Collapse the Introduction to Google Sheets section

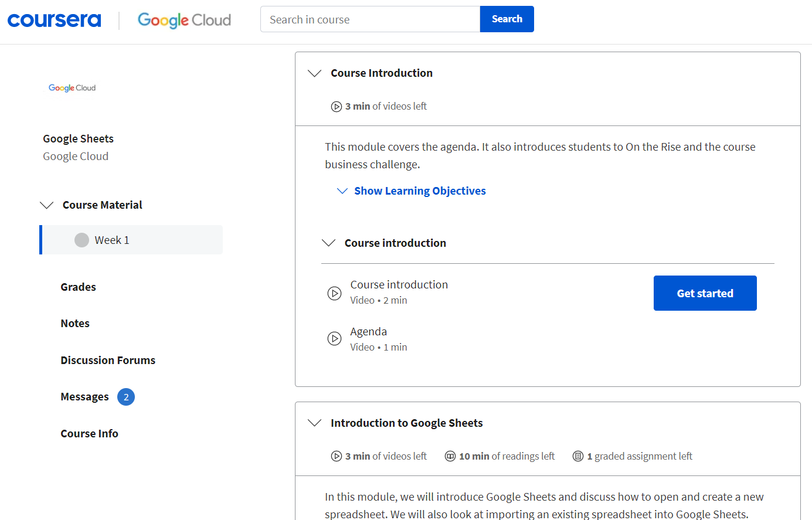click(x=314, y=422)
